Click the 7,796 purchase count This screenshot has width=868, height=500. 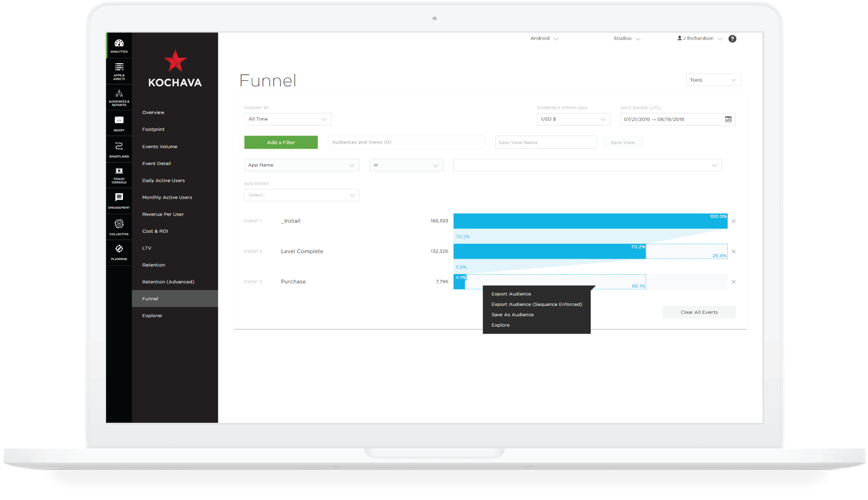(x=442, y=282)
